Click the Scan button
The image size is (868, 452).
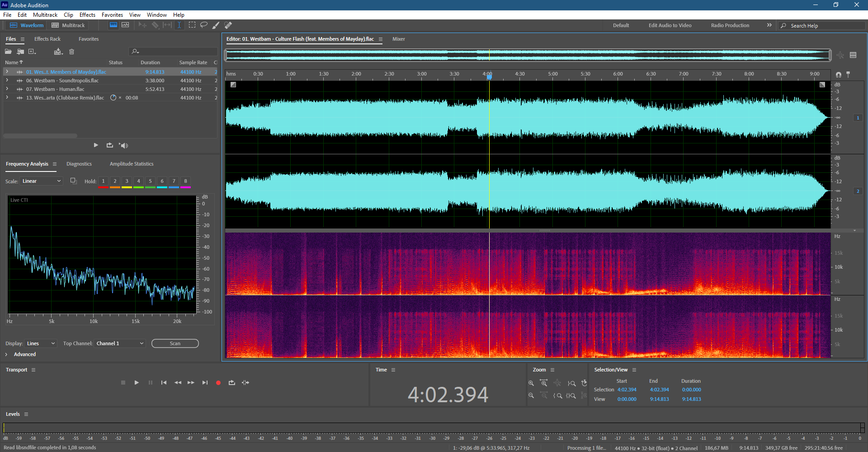point(175,343)
